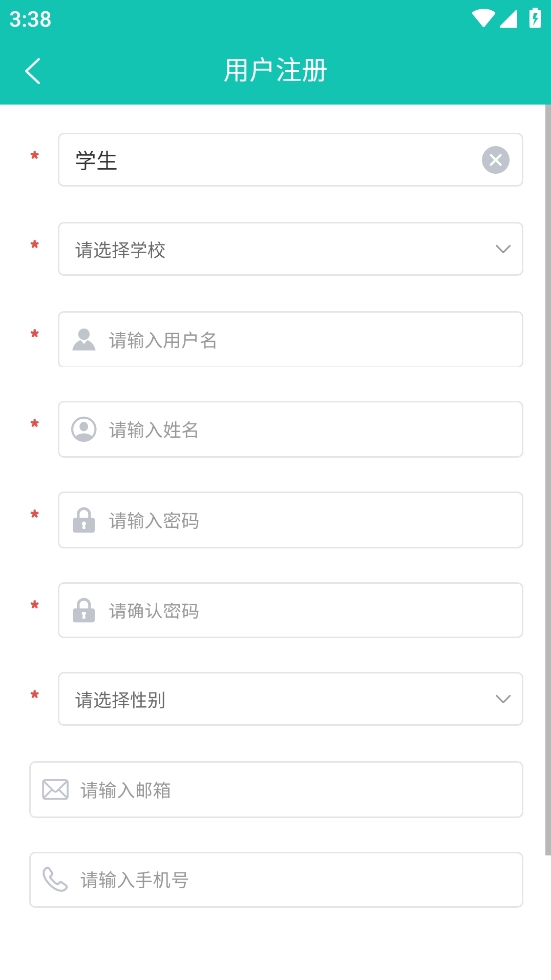Focus the 请输入姓名 input field

point(290,429)
